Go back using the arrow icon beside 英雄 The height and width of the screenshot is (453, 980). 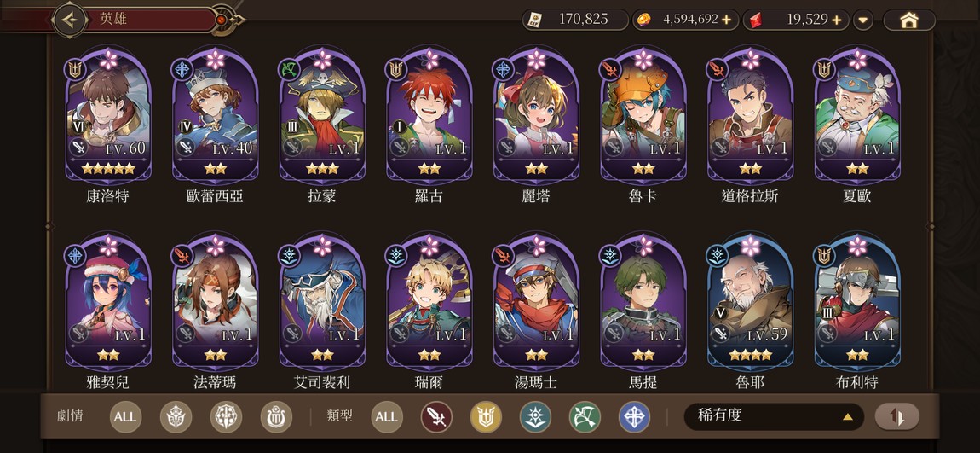pyautogui.click(x=70, y=20)
